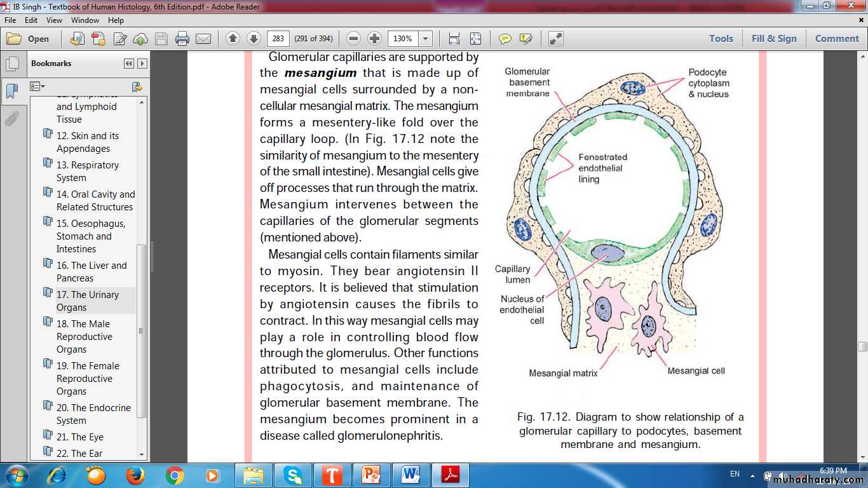This screenshot has width=868, height=488.
Task: Switch to read mode with expand arrows icon
Action: point(556,39)
